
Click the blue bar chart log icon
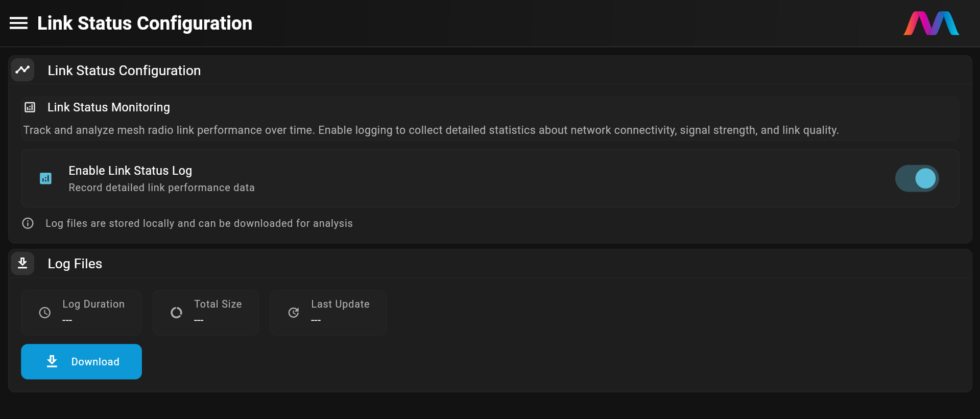45,178
